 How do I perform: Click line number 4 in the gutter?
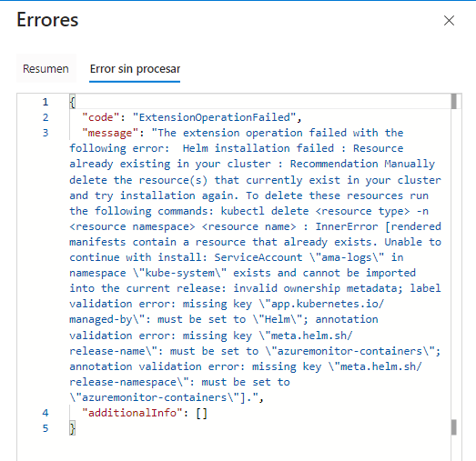point(46,413)
